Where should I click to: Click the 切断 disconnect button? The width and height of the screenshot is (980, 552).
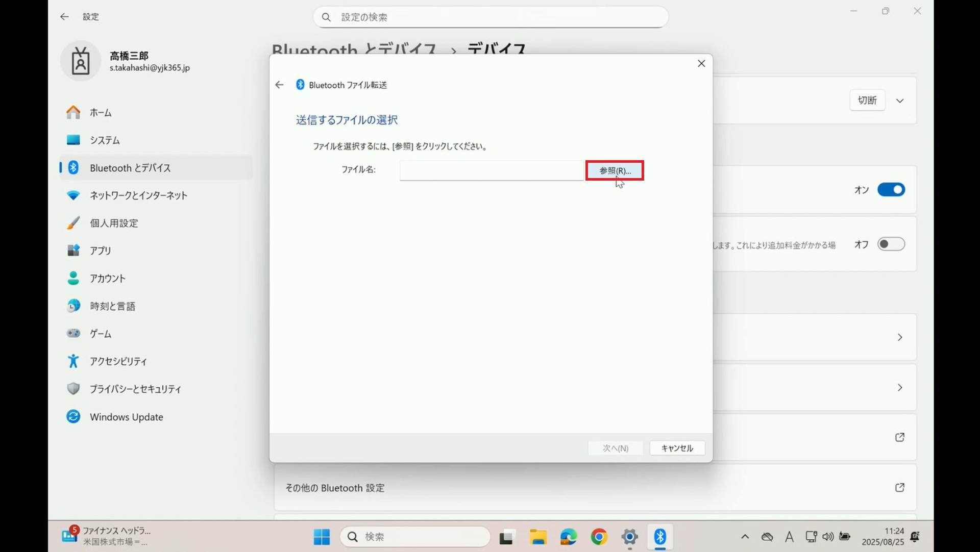point(867,101)
